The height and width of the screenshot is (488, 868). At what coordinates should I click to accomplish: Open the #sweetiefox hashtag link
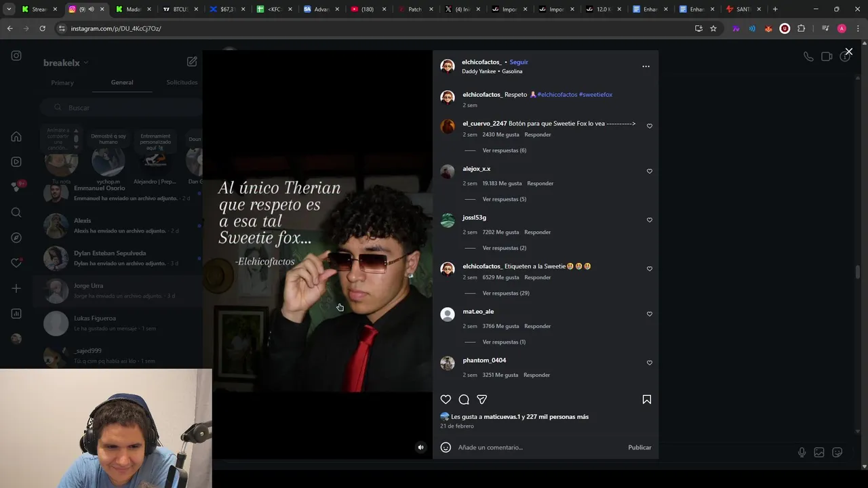tap(595, 95)
